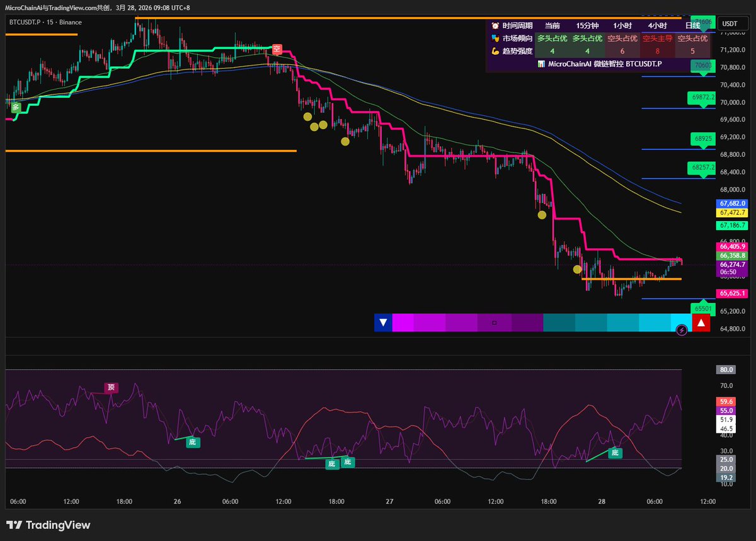Click the blue down-triangle button on color bar
The width and height of the screenshot is (756, 541).
pyautogui.click(x=382, y=323)
